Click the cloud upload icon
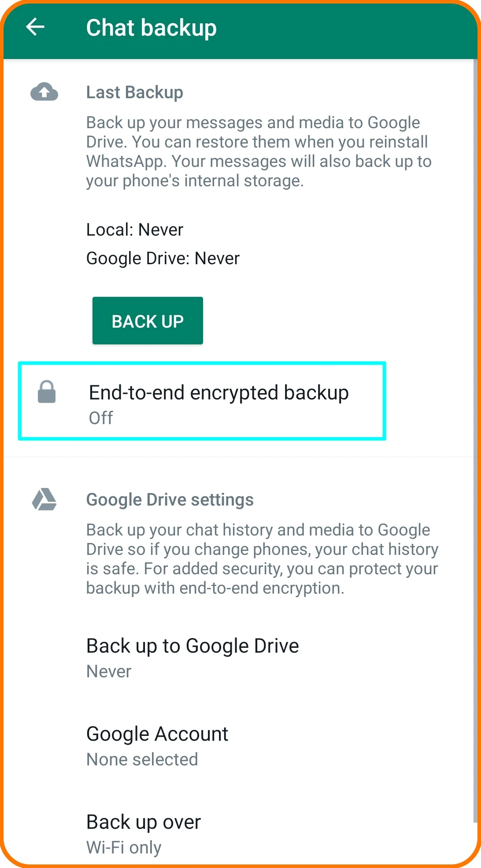481x868 pixels. point(44,92)
